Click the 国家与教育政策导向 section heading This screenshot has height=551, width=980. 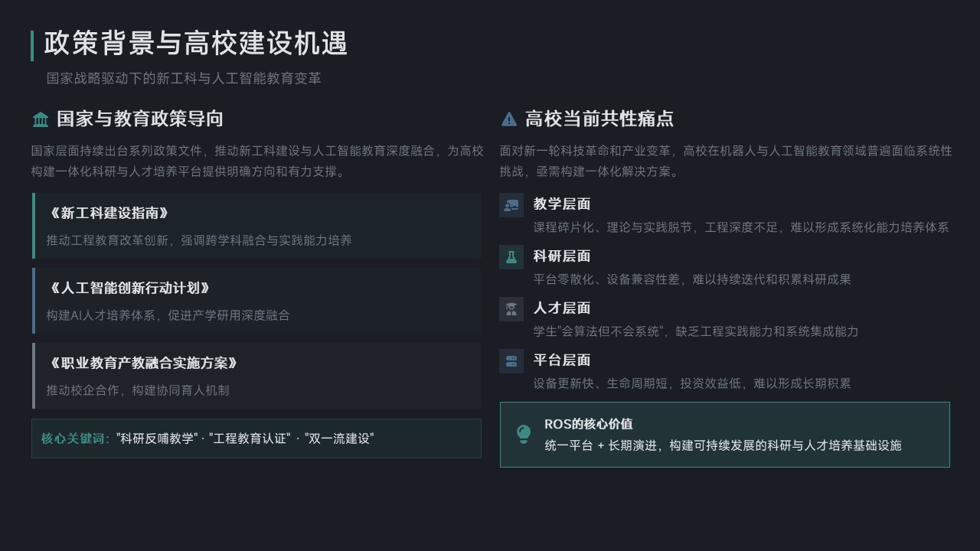pyautogui.click(x=140, y=119)
